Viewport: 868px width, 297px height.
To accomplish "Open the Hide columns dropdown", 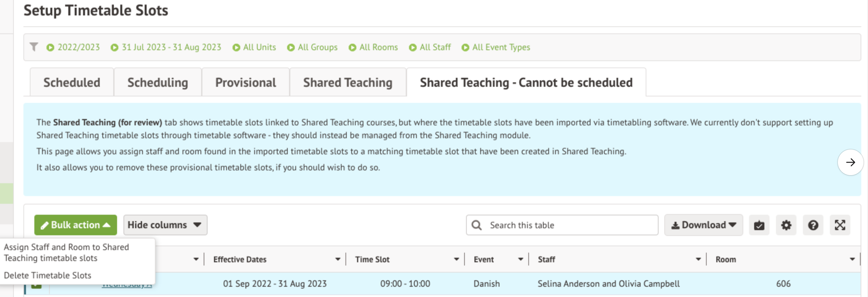I will point(165,225).
